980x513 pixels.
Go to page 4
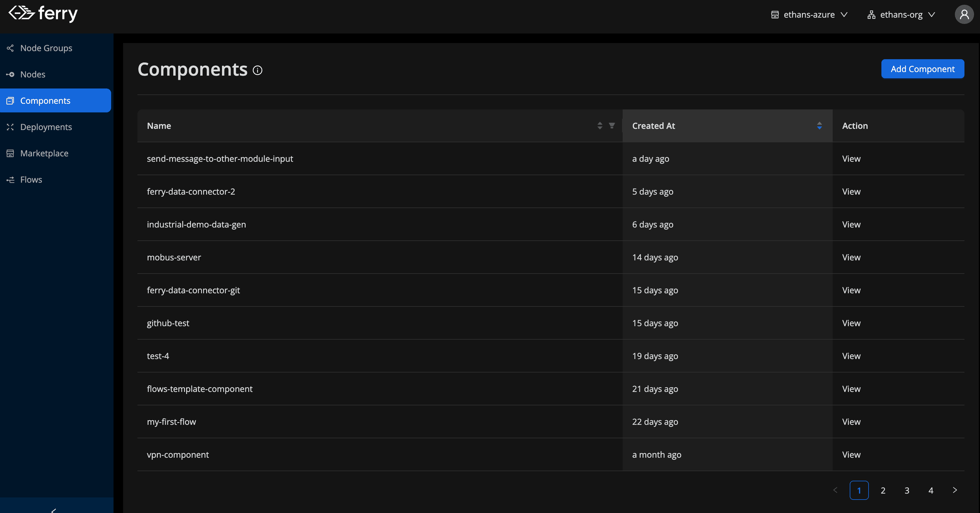coord(931,490)
